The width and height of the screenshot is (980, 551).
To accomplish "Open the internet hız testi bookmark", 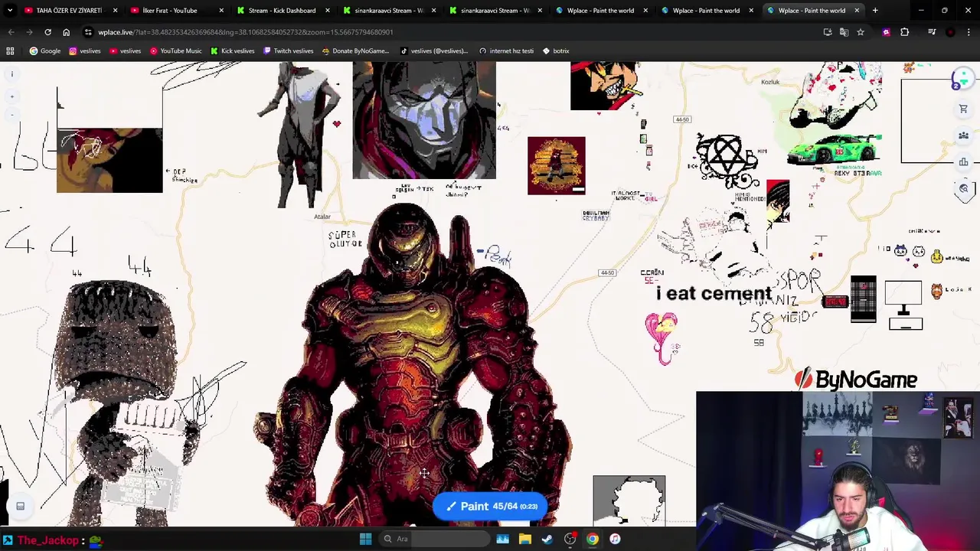I will pos(506,51).
